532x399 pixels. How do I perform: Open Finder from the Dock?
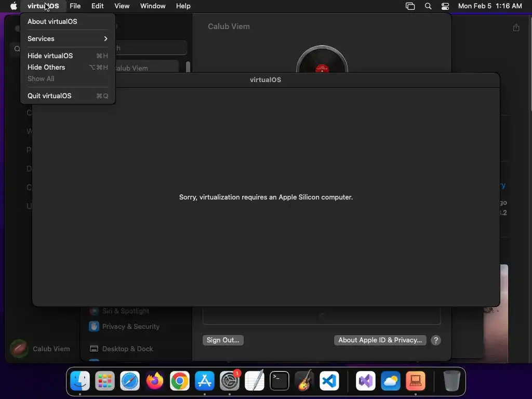click(x=80, y=381)
